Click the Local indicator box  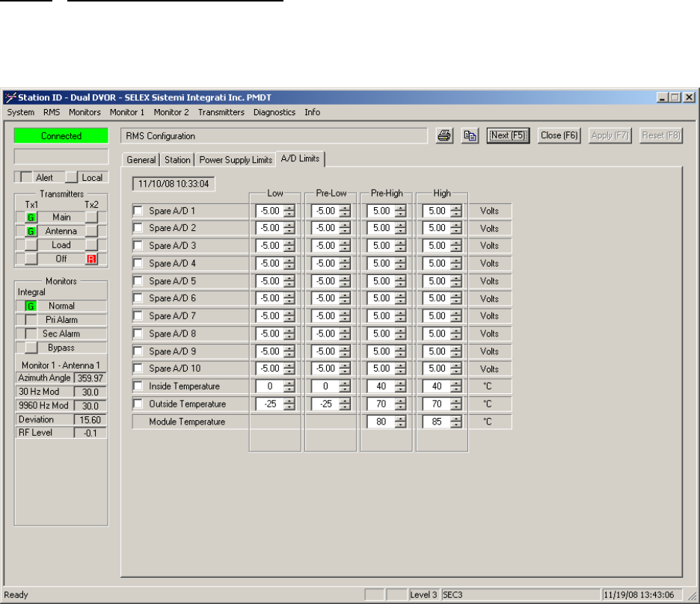72,178
